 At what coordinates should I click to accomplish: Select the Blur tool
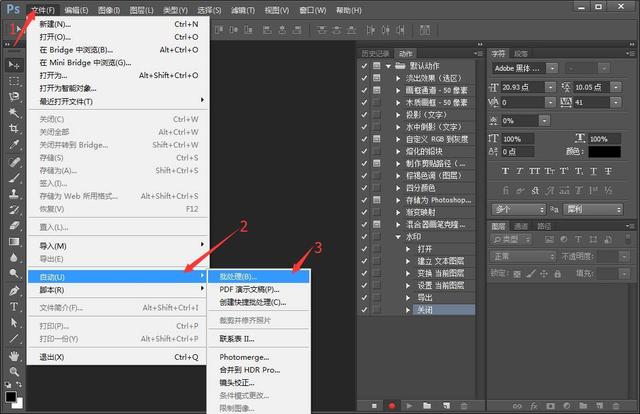tap(14, 257)
